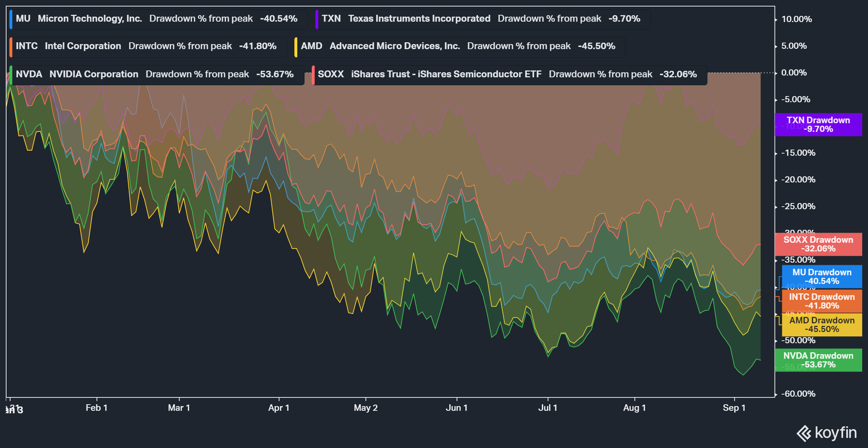Click the -15.00% y-axis value
The height and width of the screenshot is (448, 868).
point(798,153)
